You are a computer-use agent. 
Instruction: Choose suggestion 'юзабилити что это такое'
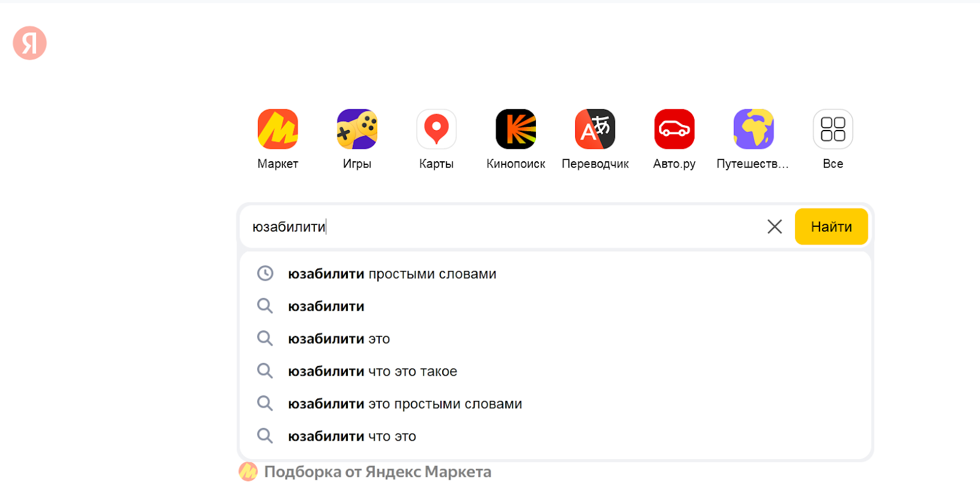tap(373, 370)
